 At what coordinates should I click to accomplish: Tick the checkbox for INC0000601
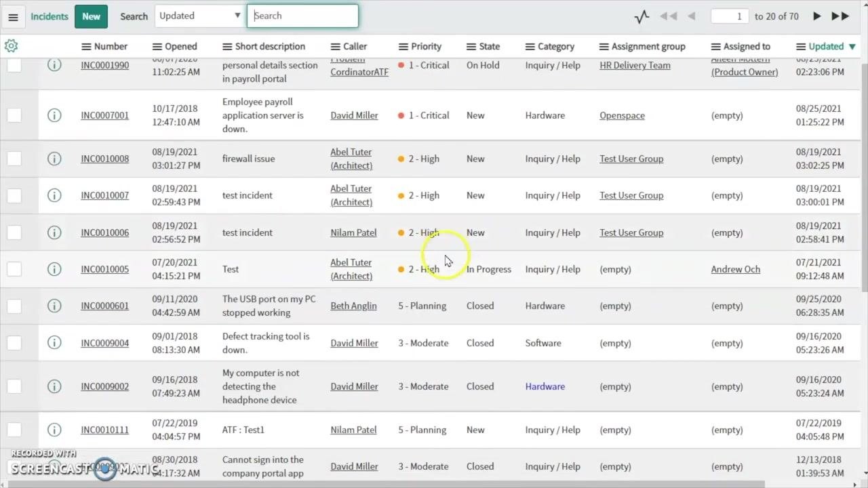tap(14, 306)
